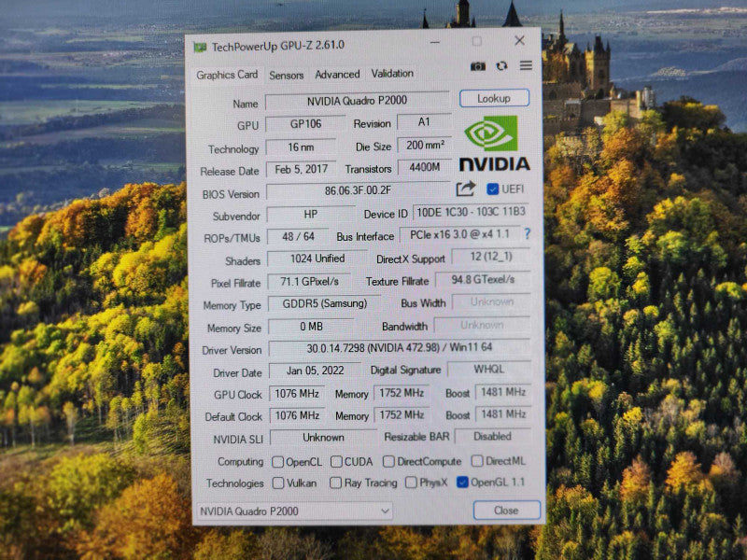Switch to the Sensors tab
This screenshot has height=560, width=747.
pyautogui.click(x=287, y=75)
